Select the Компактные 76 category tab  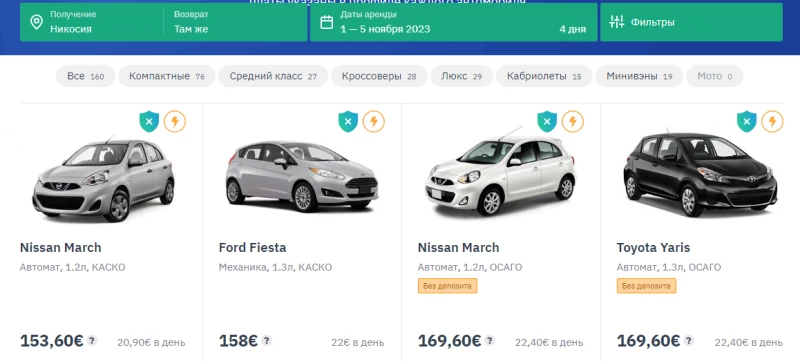coord(167,76)
